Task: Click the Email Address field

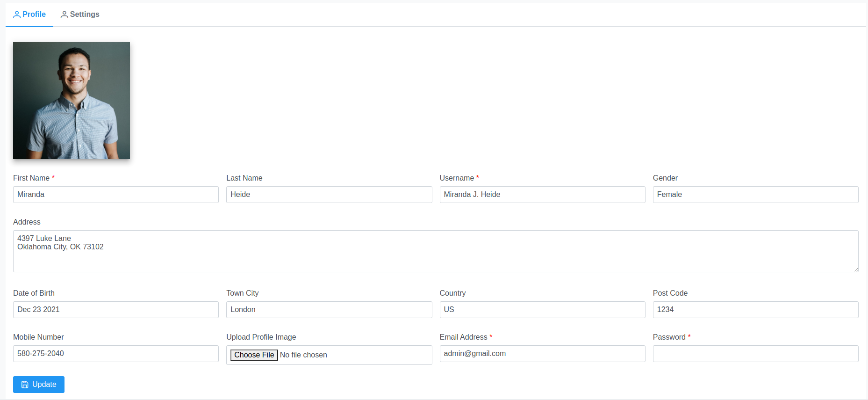Action: click(x=542, y=354)
